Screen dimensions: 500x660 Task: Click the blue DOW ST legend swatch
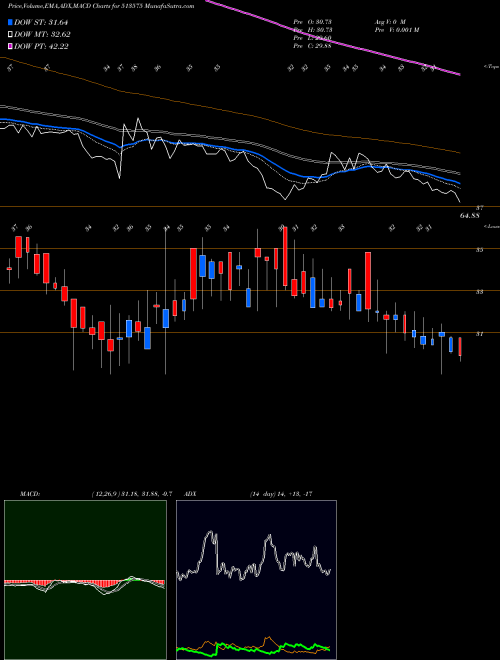[x=11, y=22]
